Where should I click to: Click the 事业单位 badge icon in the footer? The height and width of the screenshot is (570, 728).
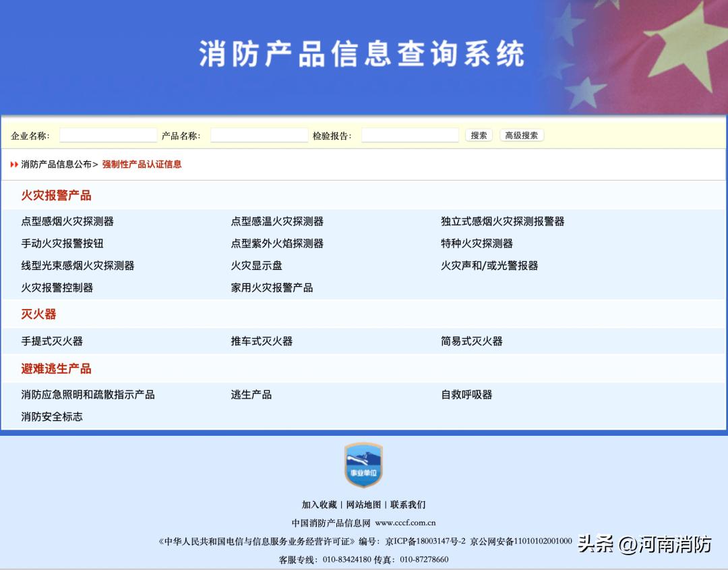[363, 464]
